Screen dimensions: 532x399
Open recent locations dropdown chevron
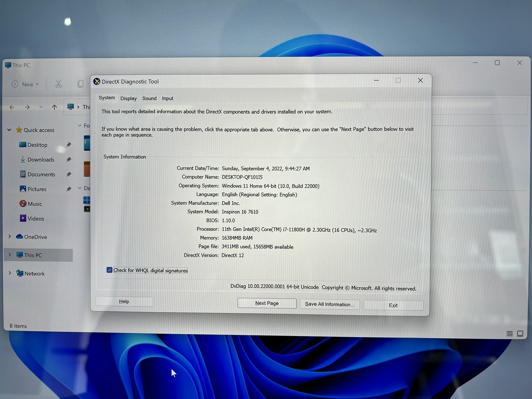[x=41, y=107]
